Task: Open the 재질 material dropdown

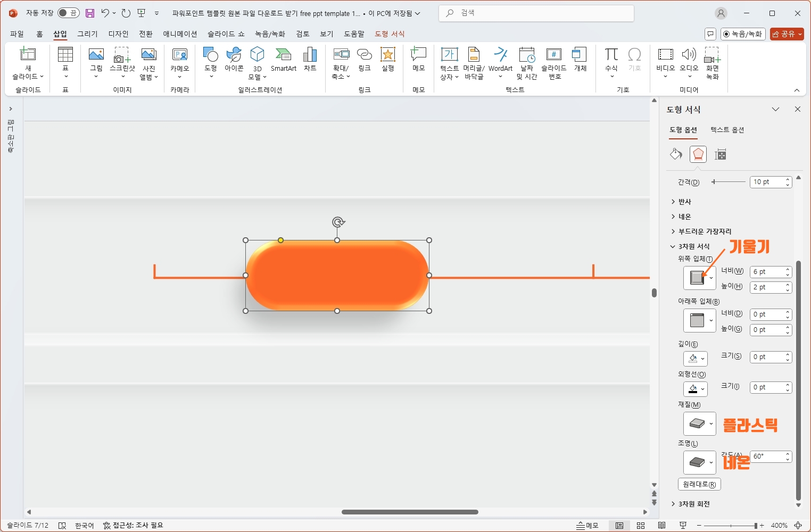Action: pos(699,424)
